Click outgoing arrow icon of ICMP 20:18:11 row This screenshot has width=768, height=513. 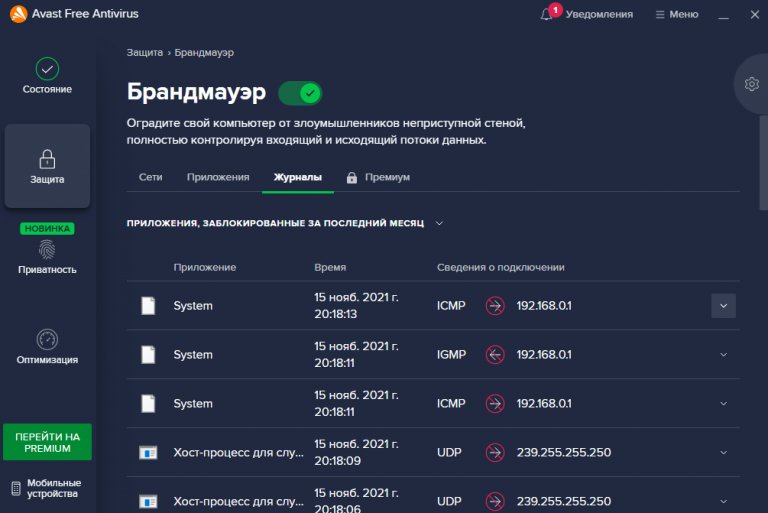495,404
